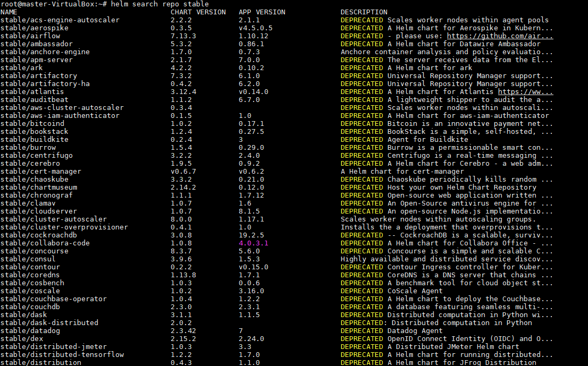Click stable/cert-manager chart name
This screenshot has width=588, height=366.
[41, 172]
